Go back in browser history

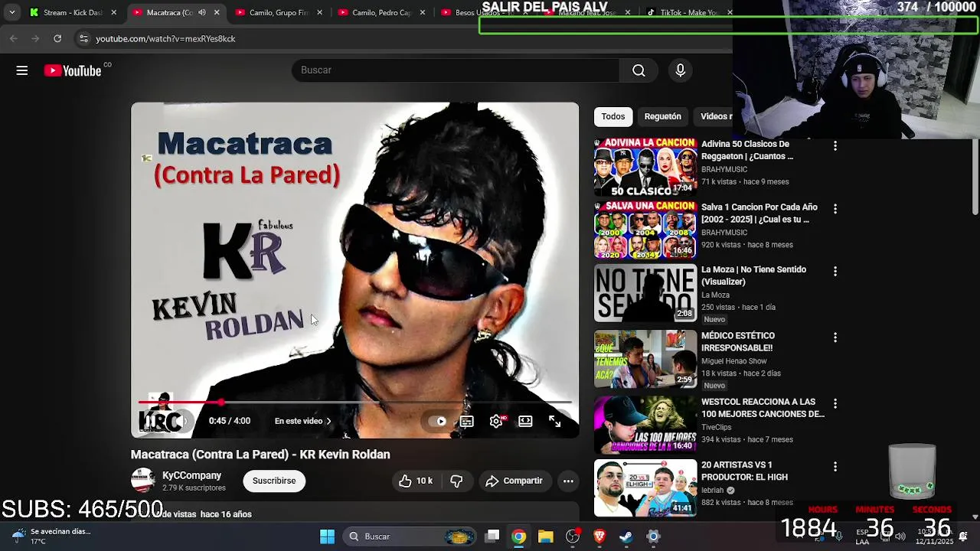click(14, 38)
